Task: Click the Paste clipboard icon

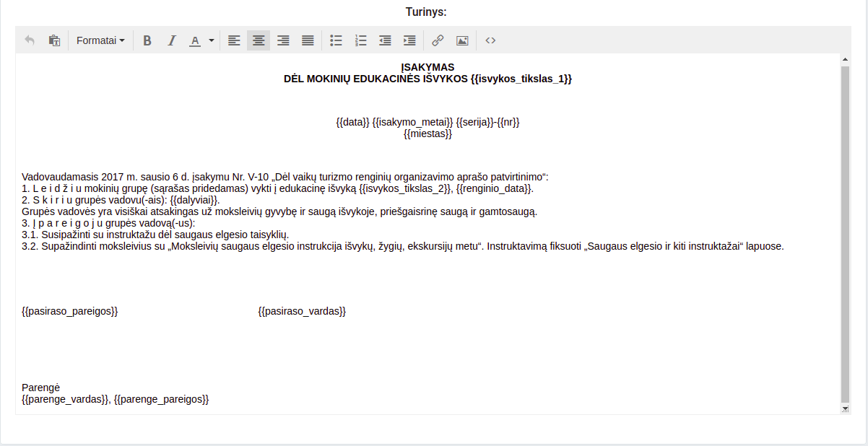Action: 54,40
